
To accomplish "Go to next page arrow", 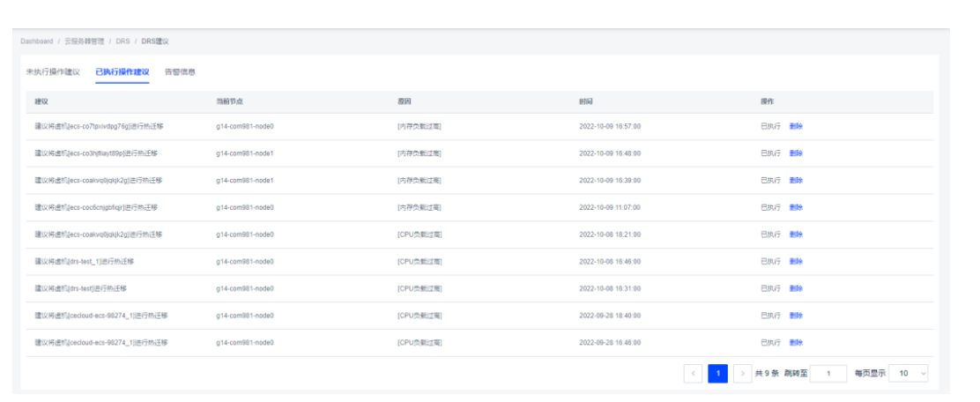I will [742, 374].
